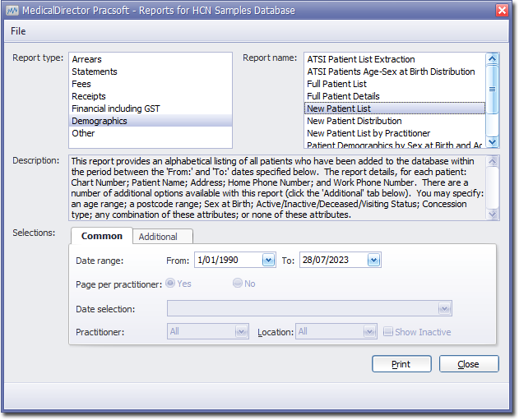Select ATSI Patient List Extraction report

pyautogui.click(x=360, y=59)
